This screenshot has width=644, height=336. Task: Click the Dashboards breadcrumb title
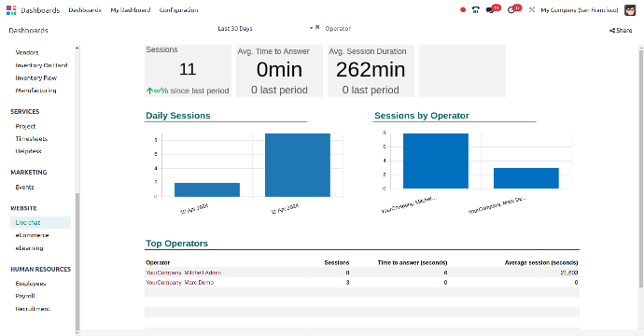(x=28, y=31)
